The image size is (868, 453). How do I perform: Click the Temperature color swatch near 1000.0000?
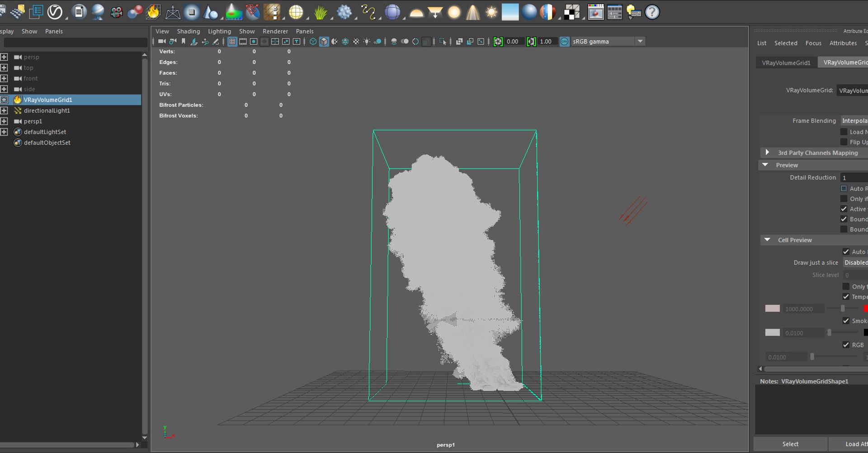[x=772, y=308]
